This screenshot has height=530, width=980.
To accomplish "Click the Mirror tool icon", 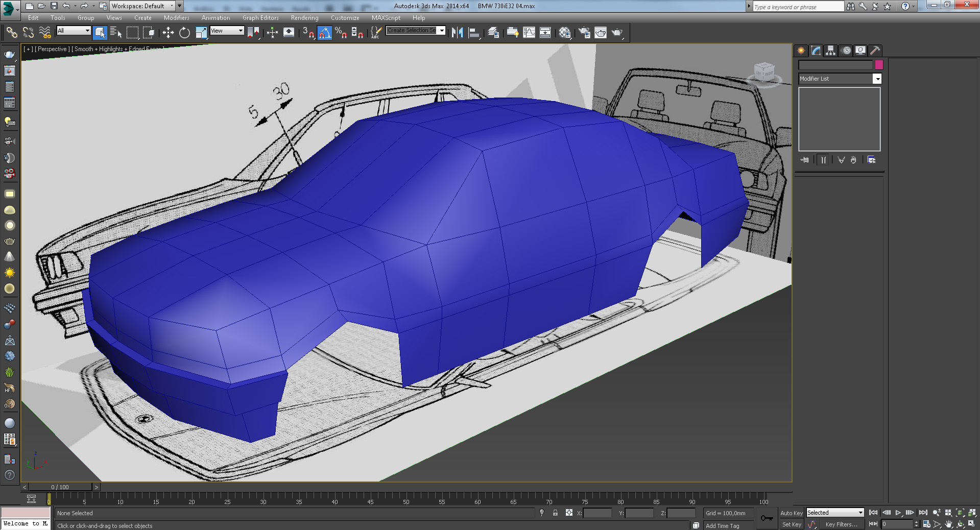I will 457,33.
